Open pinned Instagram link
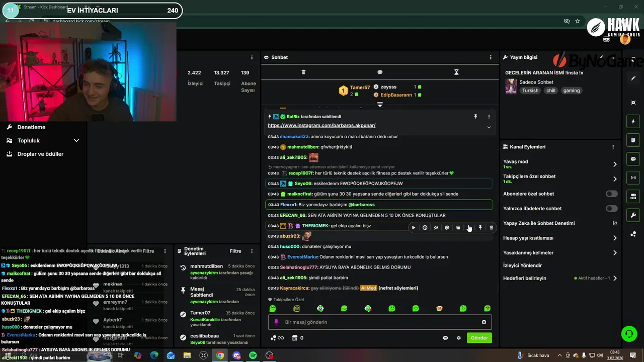Screen dimensions: 644x362 coord(321,125)
